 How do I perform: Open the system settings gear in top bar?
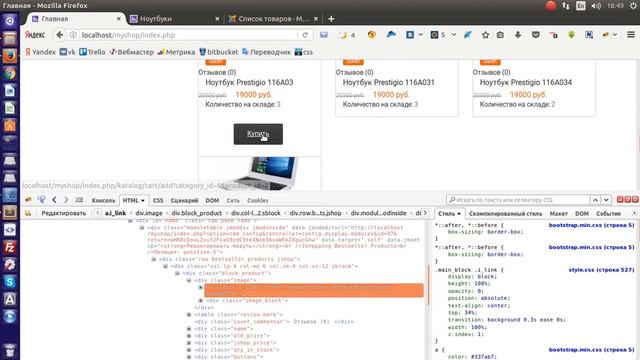click(x=633, y=6)
